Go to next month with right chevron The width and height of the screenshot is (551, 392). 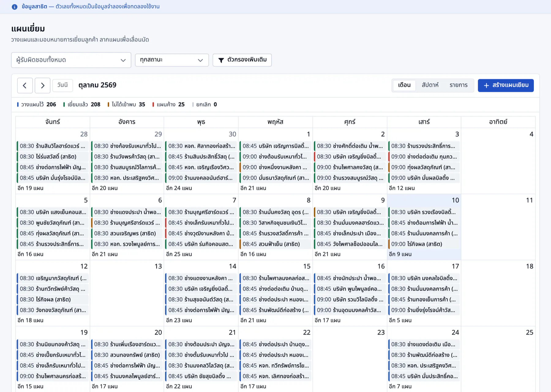[x=43, y=85]
